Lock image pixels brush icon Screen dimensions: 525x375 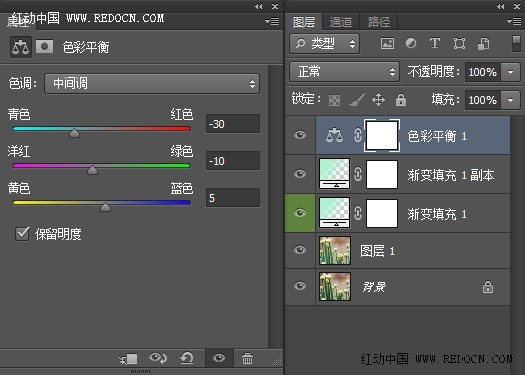click(357, 100)
